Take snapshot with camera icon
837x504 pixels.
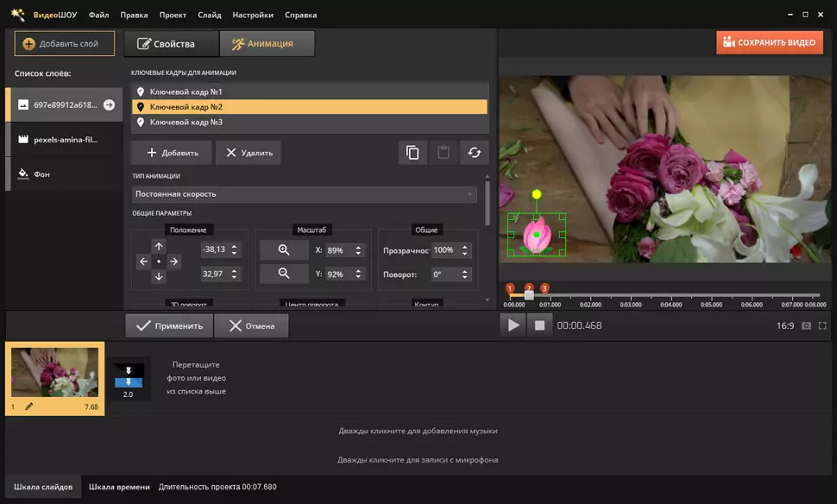coord(806,325)
